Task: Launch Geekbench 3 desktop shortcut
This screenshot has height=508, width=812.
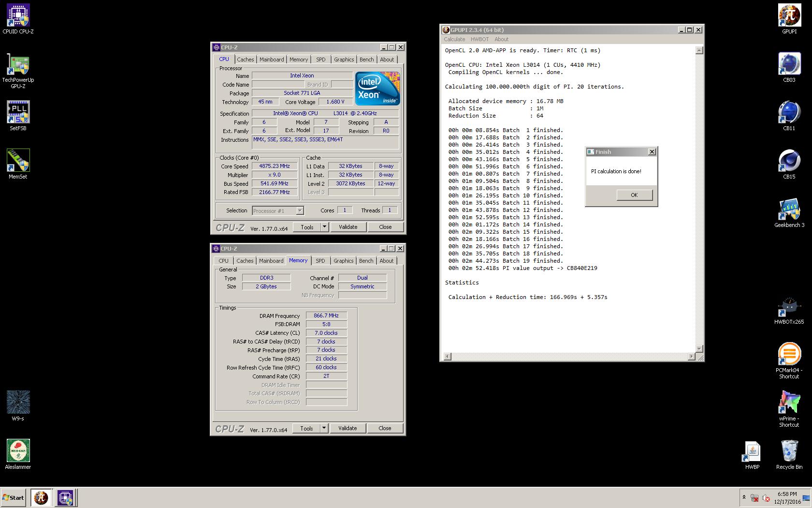Action: tap(789, 213)
